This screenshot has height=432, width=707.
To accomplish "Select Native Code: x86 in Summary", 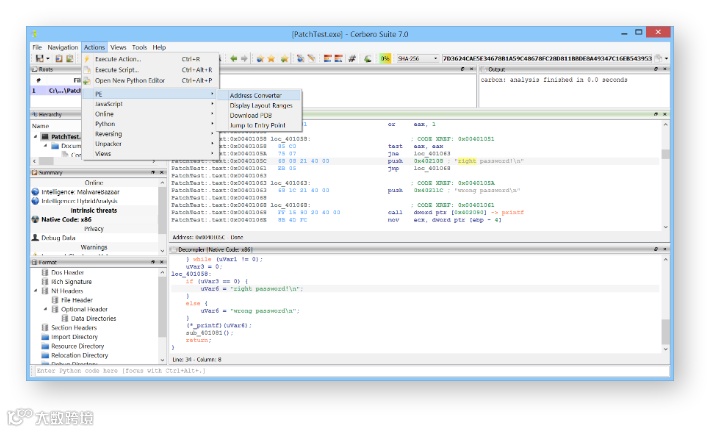I will [68, 218].
